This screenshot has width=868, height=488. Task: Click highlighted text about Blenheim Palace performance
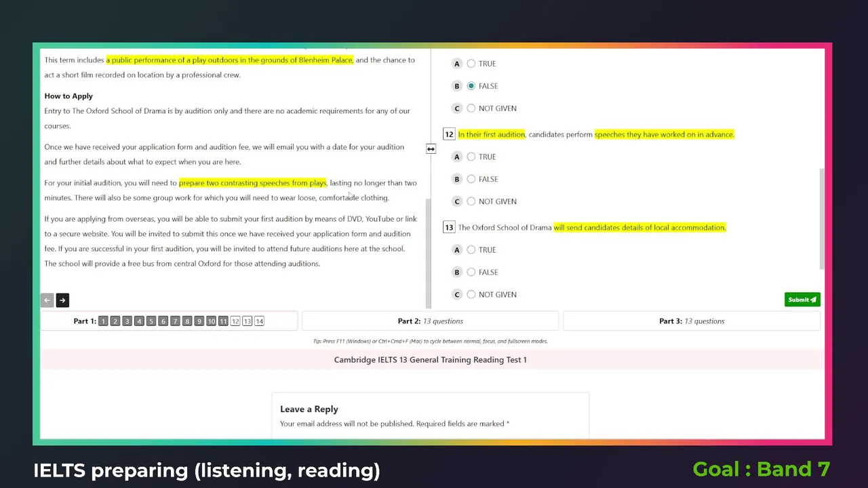coord(229,60)
